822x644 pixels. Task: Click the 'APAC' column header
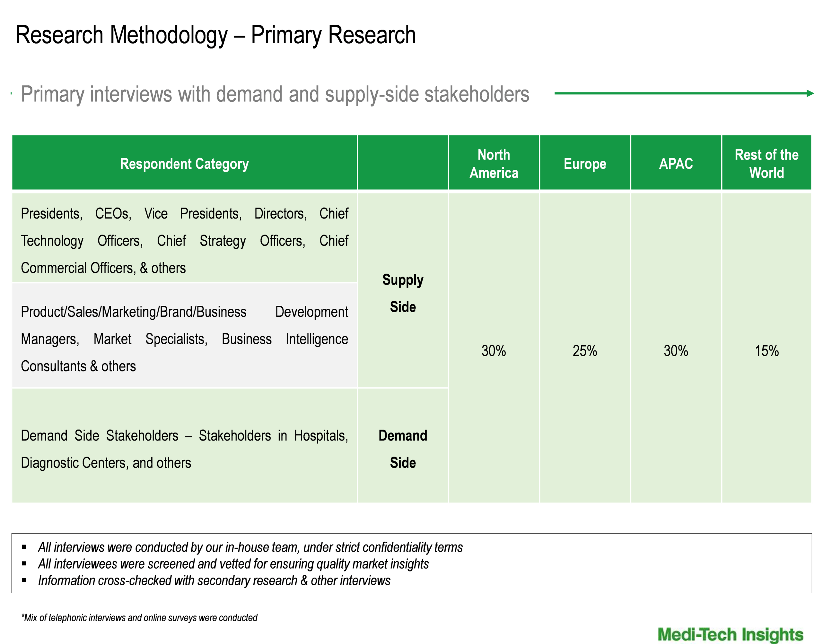click(x=676, y=162)
